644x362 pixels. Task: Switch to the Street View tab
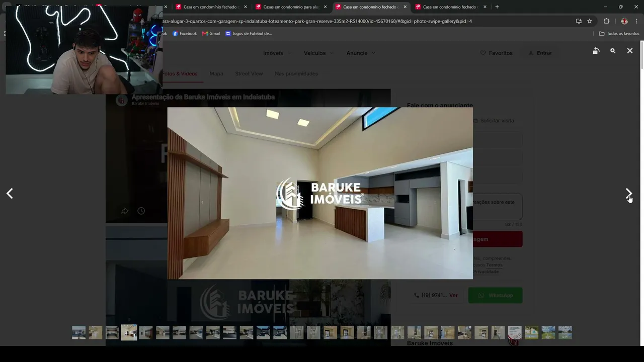pos(249,74)
